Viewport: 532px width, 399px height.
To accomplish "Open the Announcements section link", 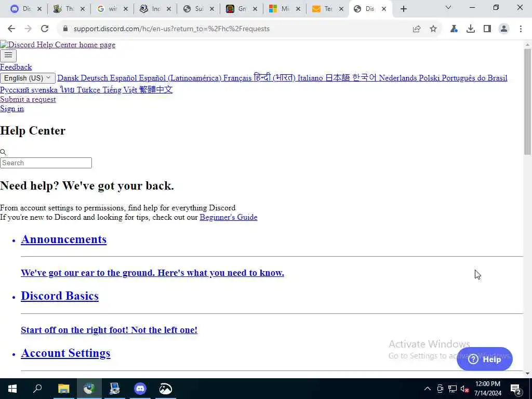I will pos(64,239).
